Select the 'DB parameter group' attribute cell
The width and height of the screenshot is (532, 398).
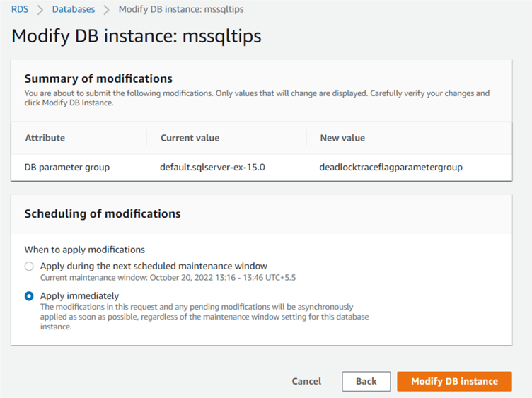[67, 168]
